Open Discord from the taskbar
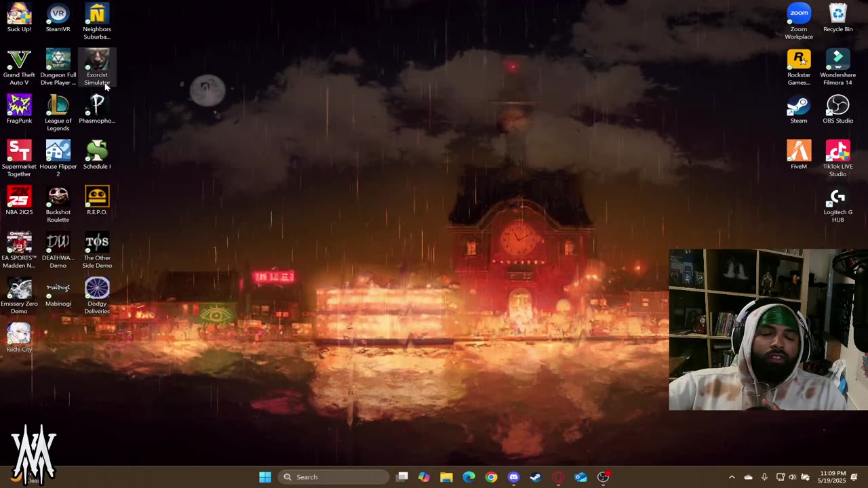Screen dimensions: 868x488 [x=513, y=477]
